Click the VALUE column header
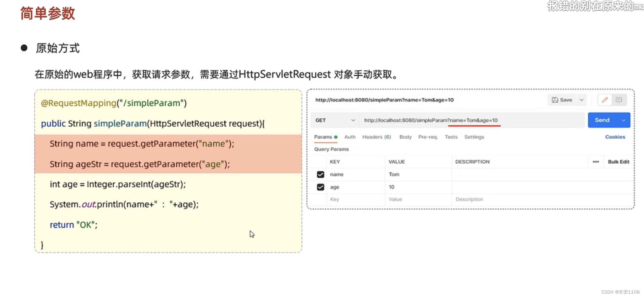The height and width of the screenshot is (297, 644). (x=397, y=162)
